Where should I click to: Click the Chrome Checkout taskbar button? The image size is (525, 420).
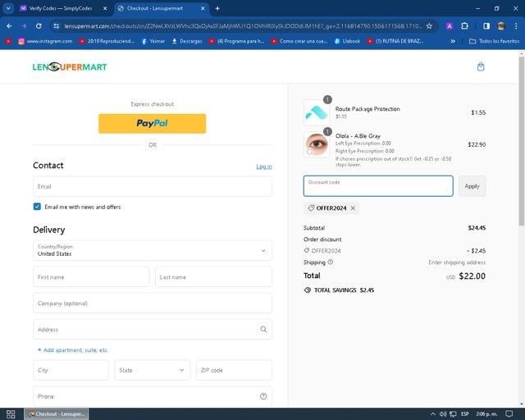click(x=57, y=414)
